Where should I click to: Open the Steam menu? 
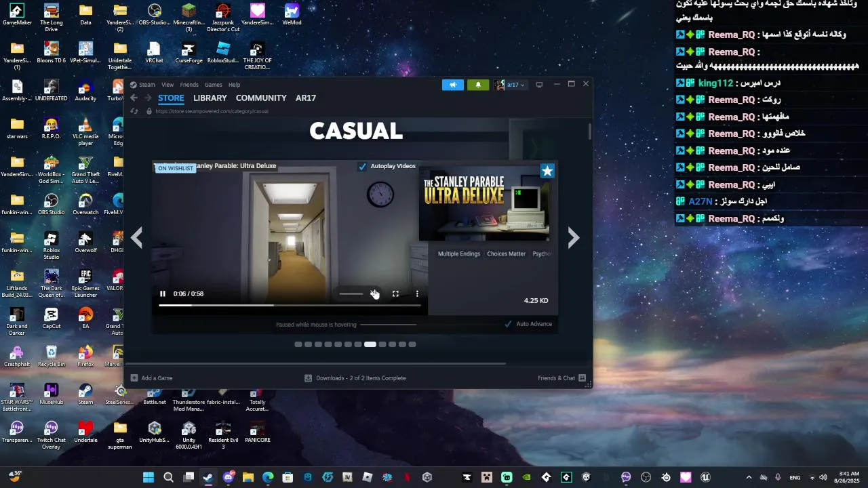coord(147,85)
